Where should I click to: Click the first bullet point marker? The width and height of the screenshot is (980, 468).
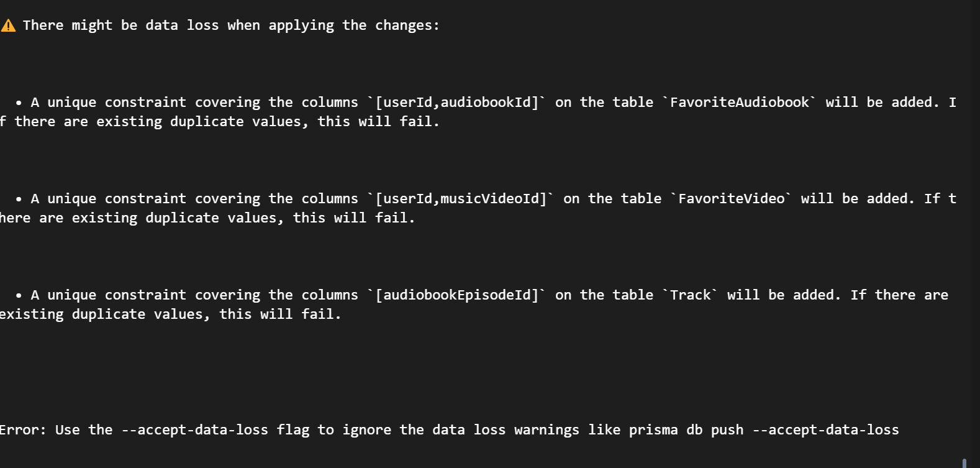(x=19, y=103)
